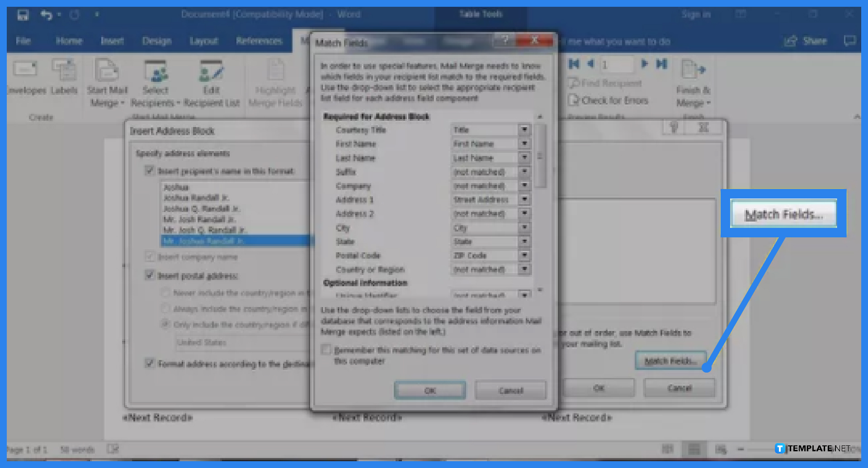Click OK in Match Fields dialog
The image size is (868, 468).
click(x=430, y=390)
